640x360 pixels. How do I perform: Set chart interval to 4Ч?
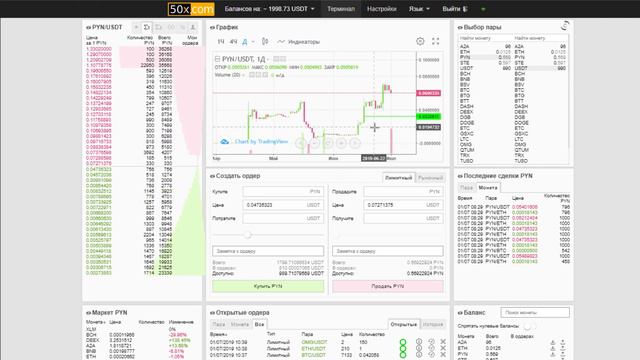click(x=233, y=42)
